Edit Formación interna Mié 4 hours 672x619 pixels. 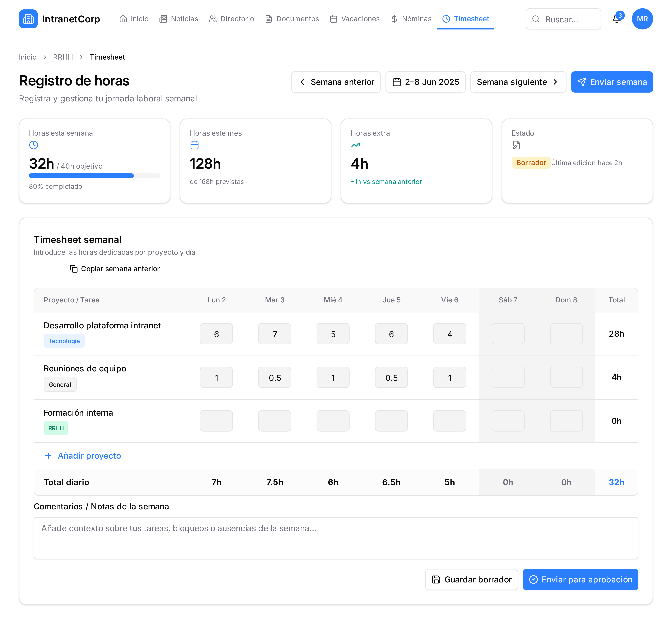click(333, 421)
